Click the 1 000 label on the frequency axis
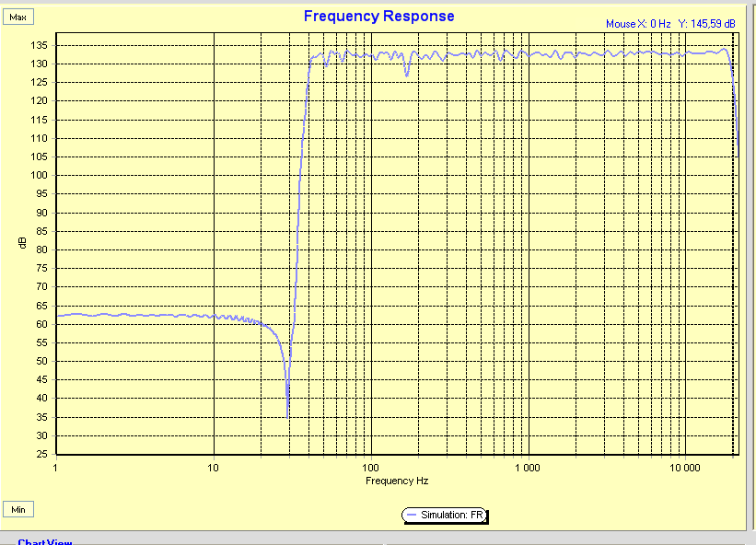756x545 pixels. pos(528,468)
